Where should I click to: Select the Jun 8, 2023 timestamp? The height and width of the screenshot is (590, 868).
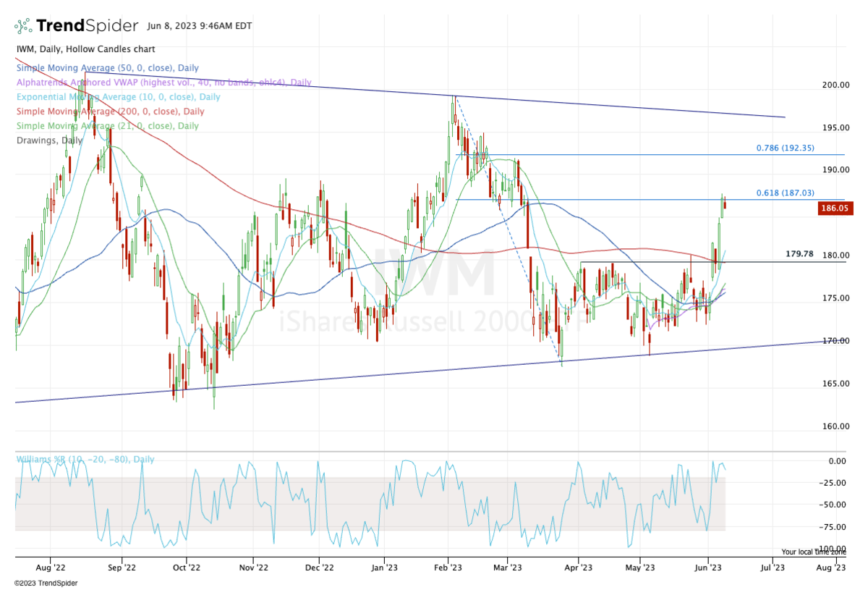(199, 26)
